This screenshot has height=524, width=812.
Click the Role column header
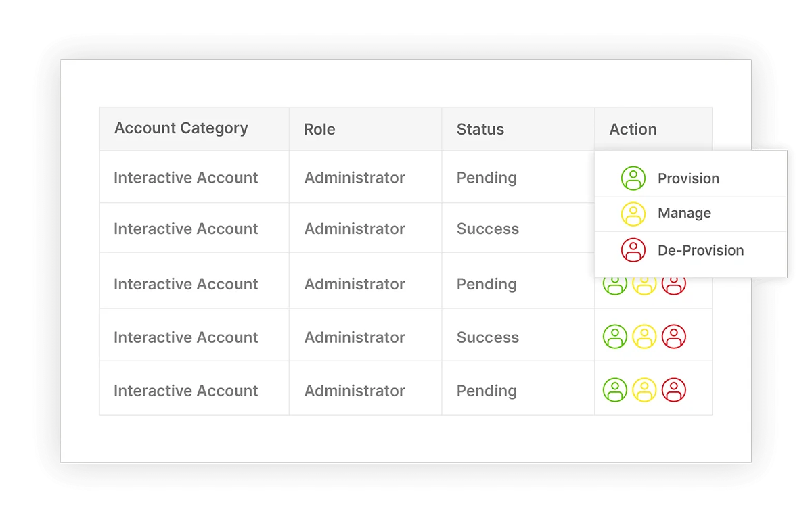pos(319,129)
